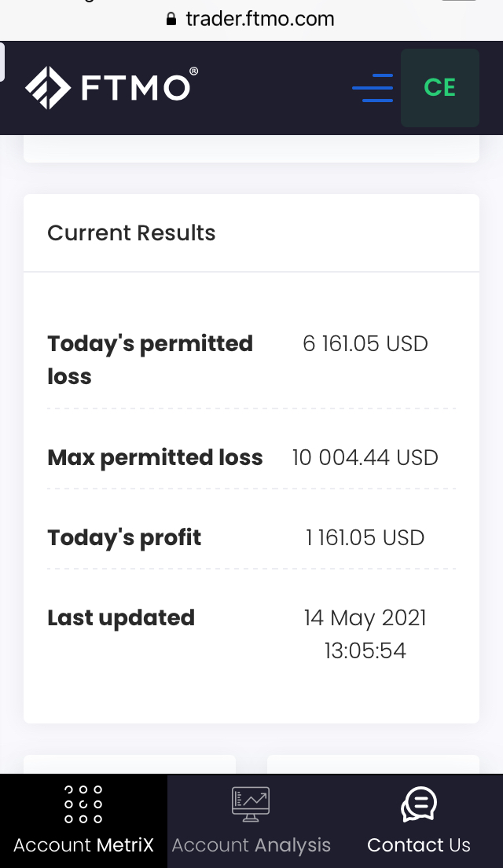Select the trader.ftmo.com address text
This screenshot has width=503, height=868.
(260, 19)
